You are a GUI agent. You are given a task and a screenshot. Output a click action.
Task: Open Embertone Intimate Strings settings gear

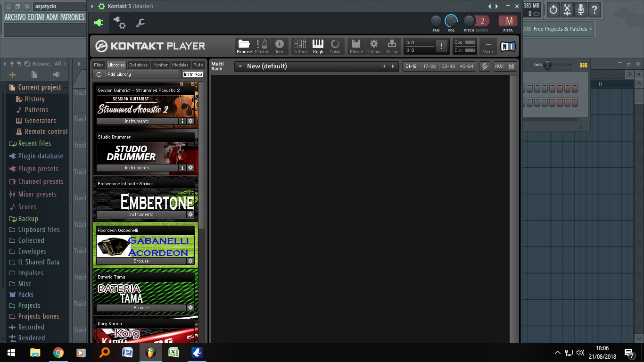pyautogui.click(x=190, y=214)
